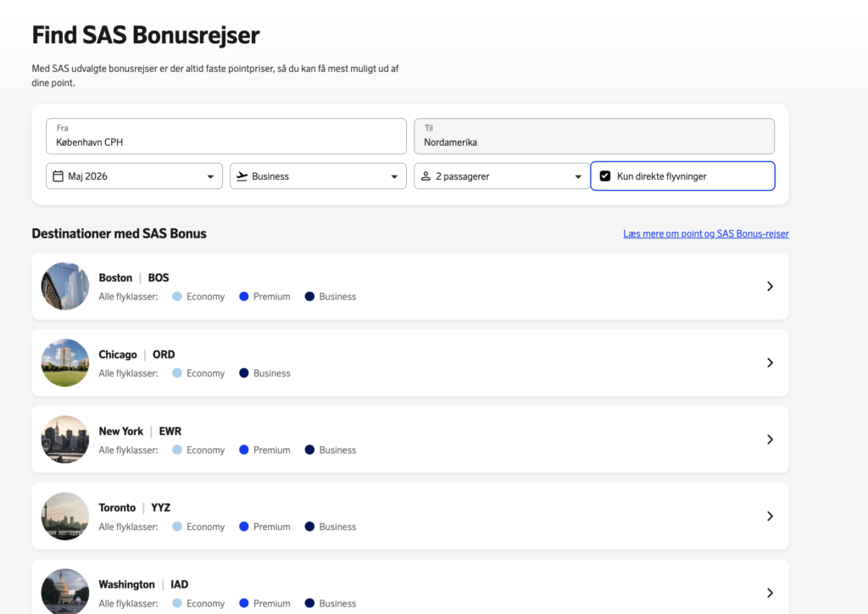Expand the 2 passagerer dropdown
The width and height of the screenshot is (868, 614).
[x=578, y=176]
